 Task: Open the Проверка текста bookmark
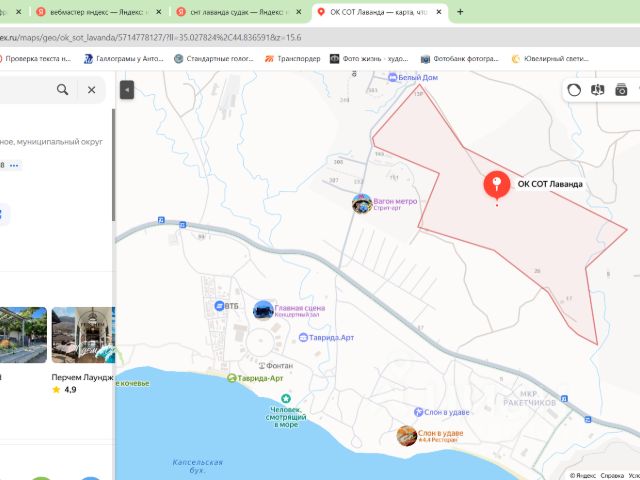point(35,59)
